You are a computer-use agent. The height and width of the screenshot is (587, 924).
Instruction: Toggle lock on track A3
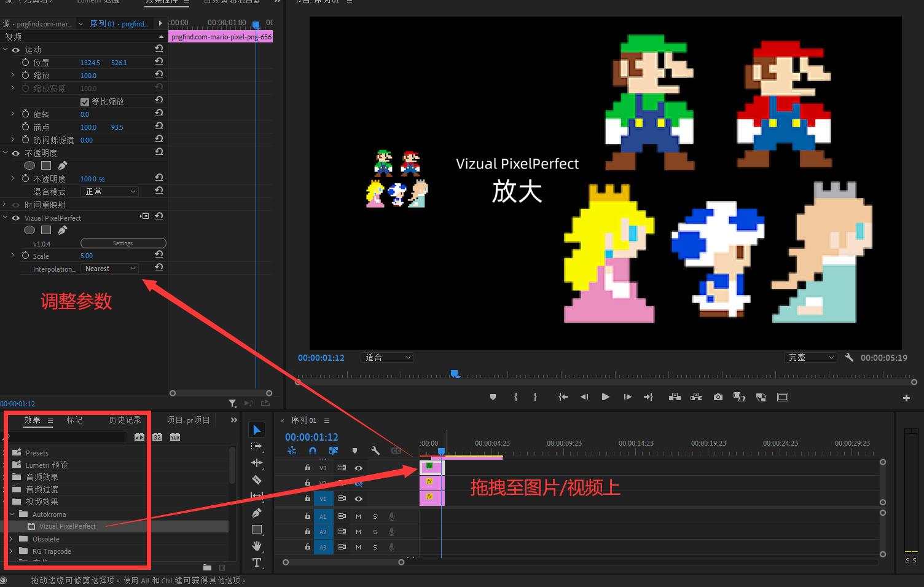[x=308, y=546]
